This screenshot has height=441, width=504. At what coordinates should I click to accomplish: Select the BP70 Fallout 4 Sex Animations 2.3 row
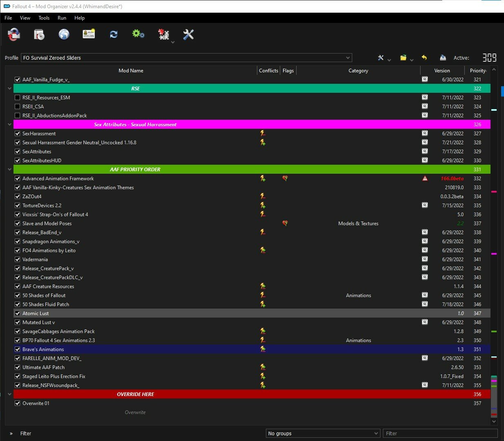(248, 340)
